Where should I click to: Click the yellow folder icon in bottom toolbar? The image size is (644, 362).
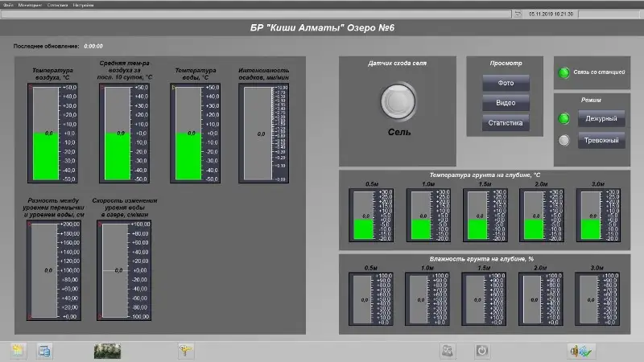pyautogui.click(x=19, y=350)
